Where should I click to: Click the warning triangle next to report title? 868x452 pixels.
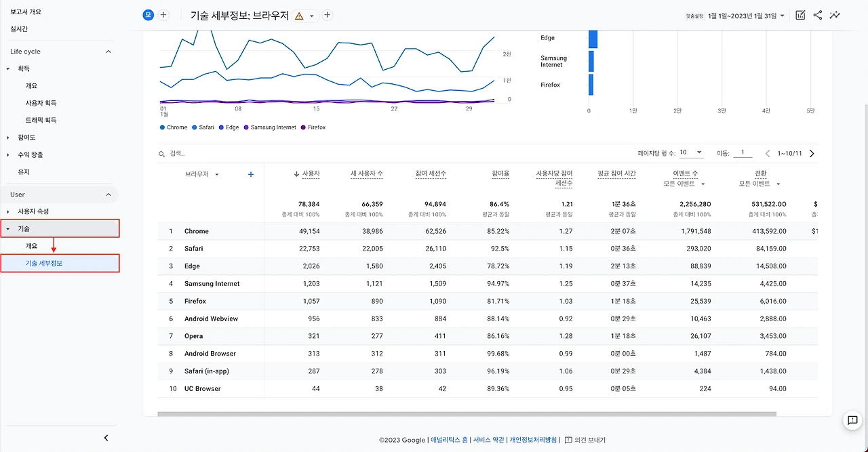point(300,16)
